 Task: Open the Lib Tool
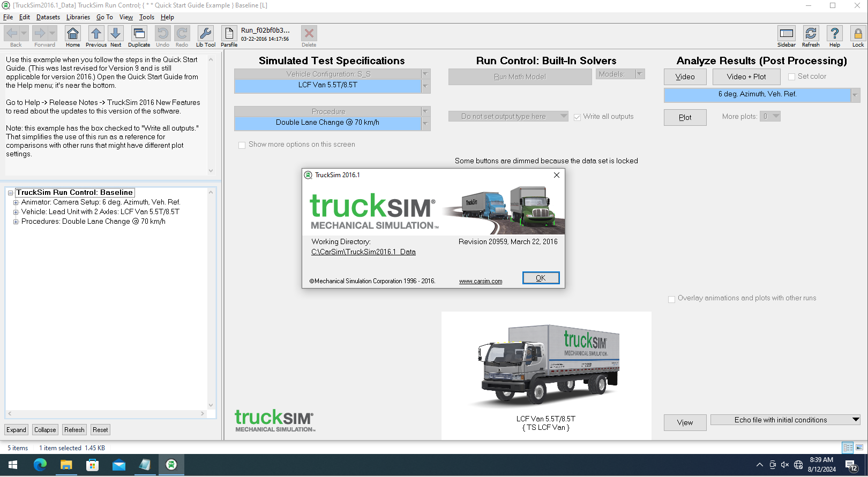point(206,34)
